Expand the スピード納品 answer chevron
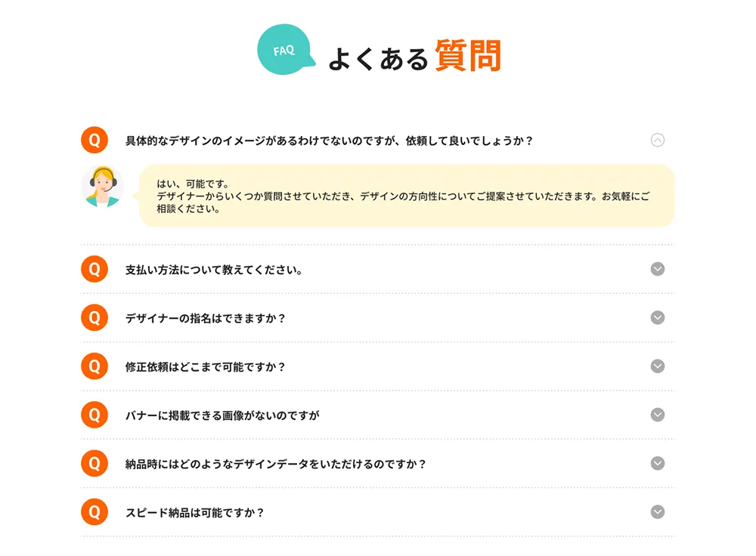The image size is (756, 556). click(657, 511)
